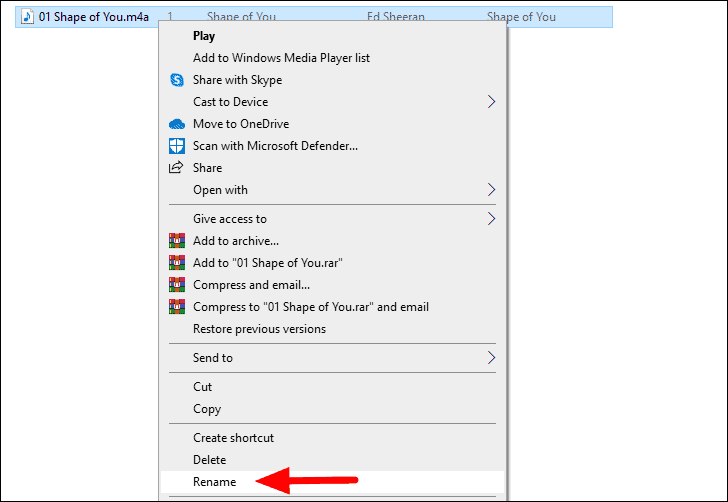Select the 01 Shape of You.m4a file name
The height and width of the screenshot is (502, 728).
click(x=94, y=17)
